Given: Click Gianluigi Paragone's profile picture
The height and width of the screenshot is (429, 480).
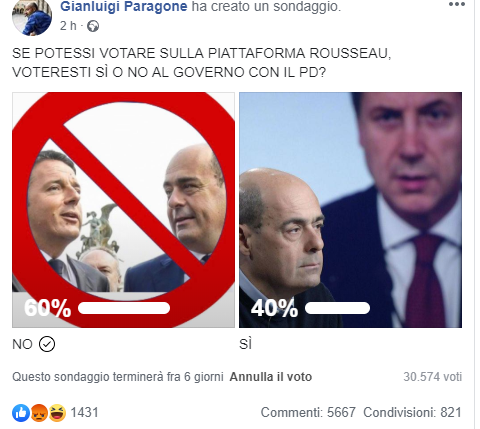Looking at the screenshot, I should 32,17.
